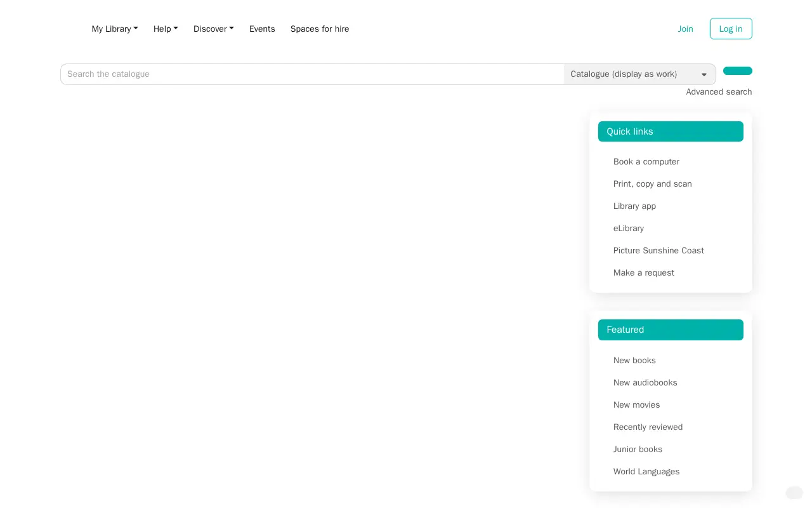Open the Discover dropdown
Image resolution: width=812 pixels, height=508 pixels.
[214, 29]
